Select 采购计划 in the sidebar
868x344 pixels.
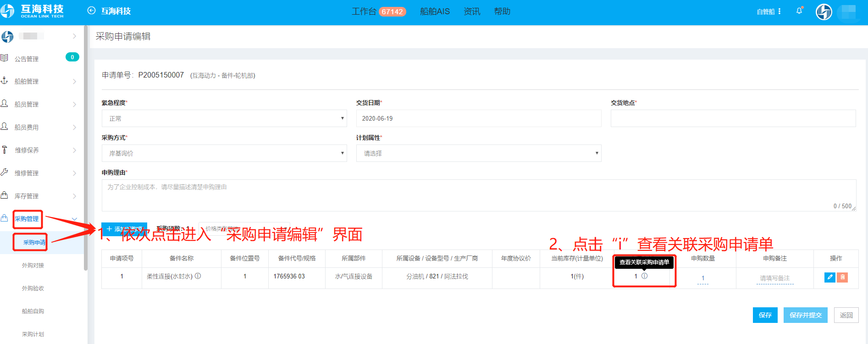(x=33, y=334)
